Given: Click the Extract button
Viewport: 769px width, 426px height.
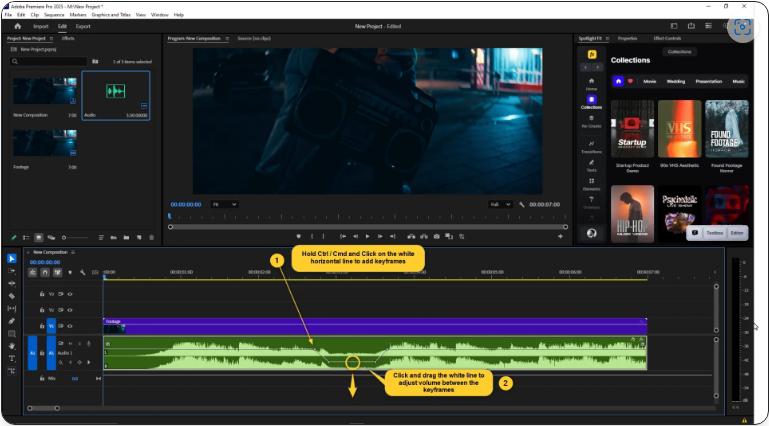Looking at the screenshot, I should point(424,236).
